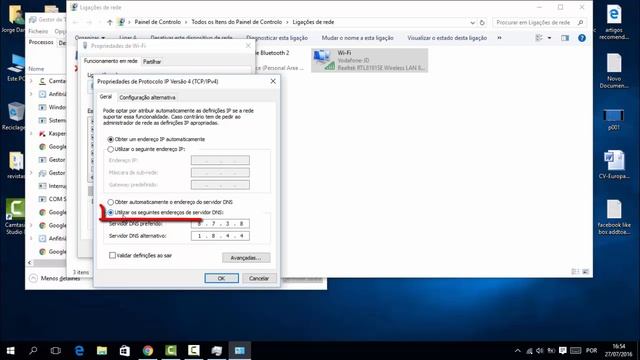Click 'Painel de Controlo' in address breadcrumb
This screenshot has height=360, width=640.
coord(158,22)
